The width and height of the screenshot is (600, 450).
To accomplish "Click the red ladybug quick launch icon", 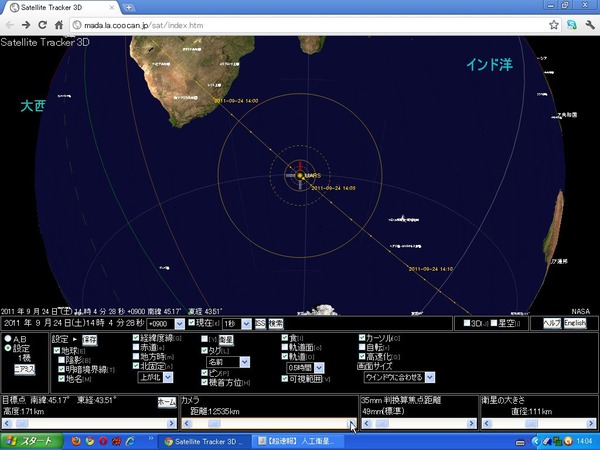I will pyautogui.click(x=117, y=441).
